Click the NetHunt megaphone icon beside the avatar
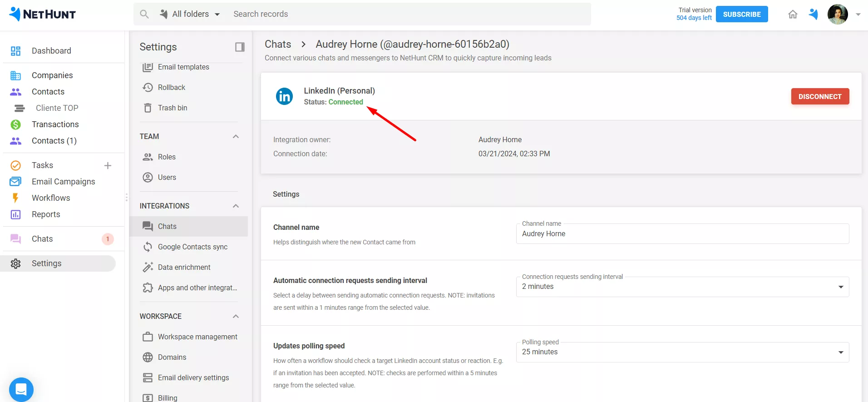This screenshot has height=402, width=868. click(x=813, y=14)
